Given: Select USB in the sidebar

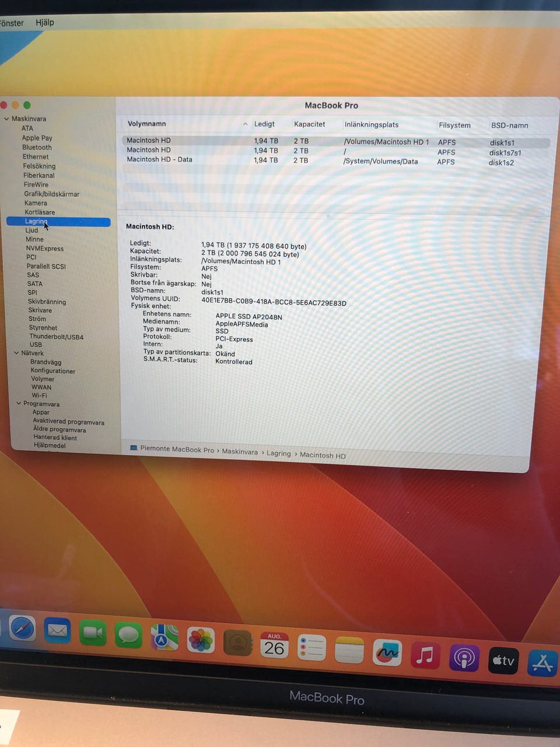Looking at the screenshot, I should point(36,345).
